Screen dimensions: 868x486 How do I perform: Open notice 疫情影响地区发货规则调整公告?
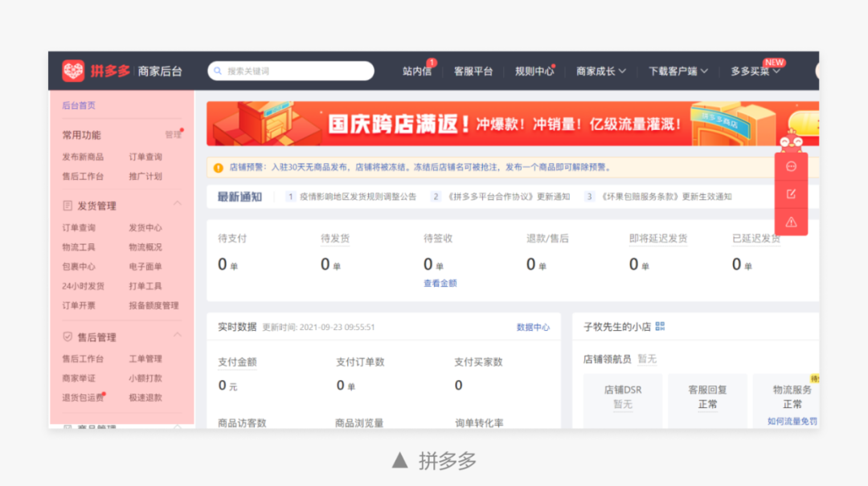click(358, 197)
